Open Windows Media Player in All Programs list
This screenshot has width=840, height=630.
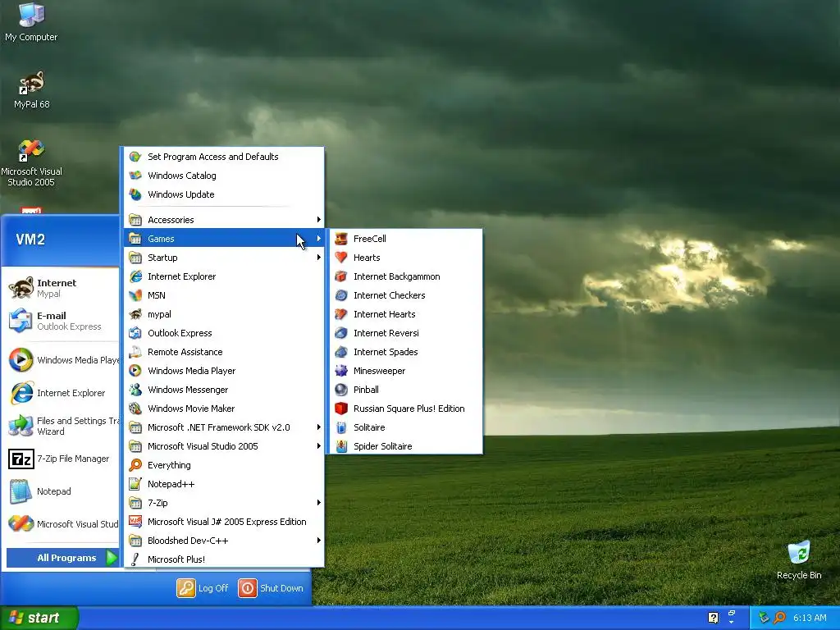pyautogui.click(x=224, y=371)
